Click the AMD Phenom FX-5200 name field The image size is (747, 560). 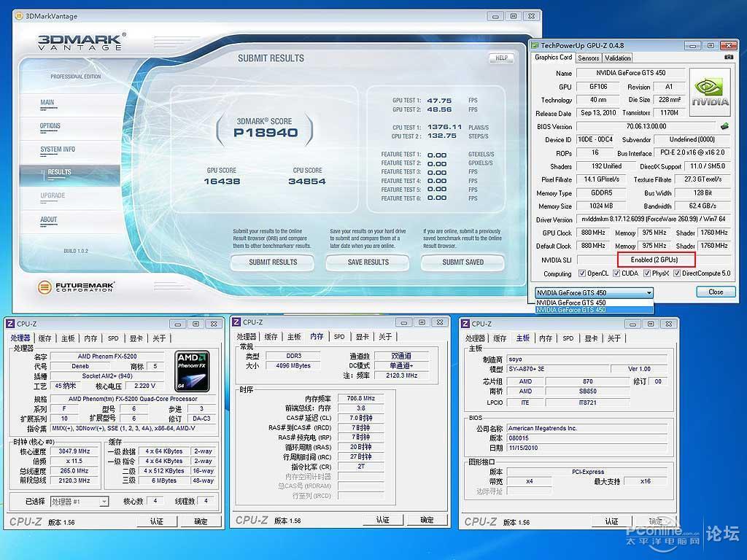point(107,356)
